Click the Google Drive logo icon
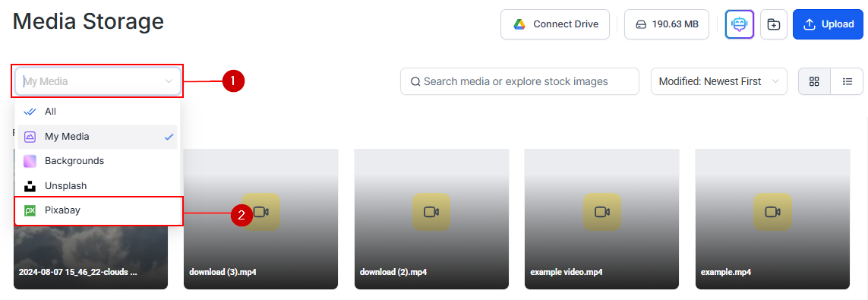Screen dimensions: 868x300 click(519, 24)
